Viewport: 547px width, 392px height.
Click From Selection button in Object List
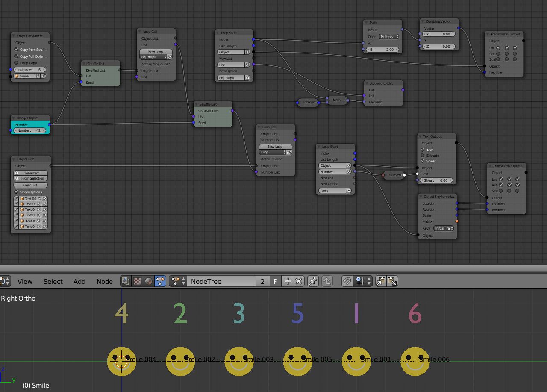[31, 179]
